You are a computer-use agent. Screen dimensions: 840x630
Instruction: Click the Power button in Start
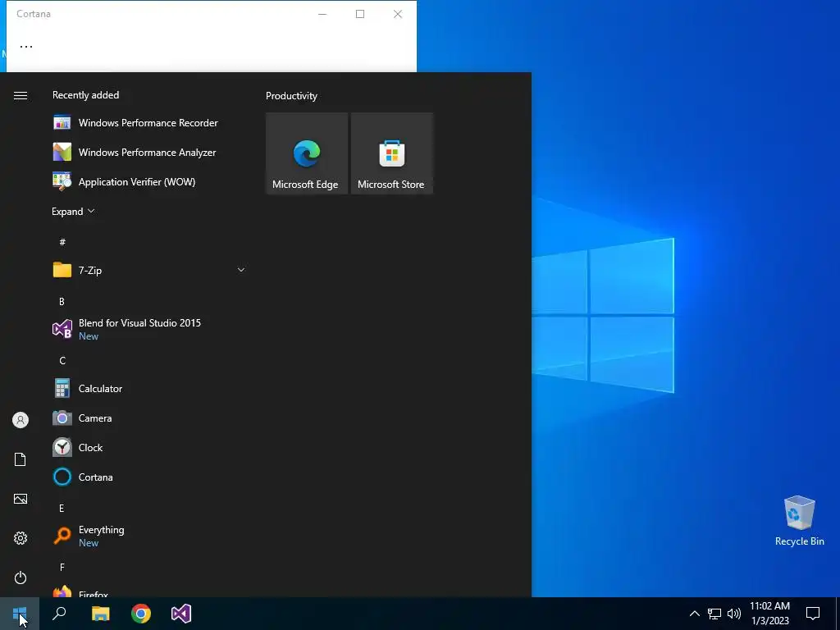tap(21, 577)
